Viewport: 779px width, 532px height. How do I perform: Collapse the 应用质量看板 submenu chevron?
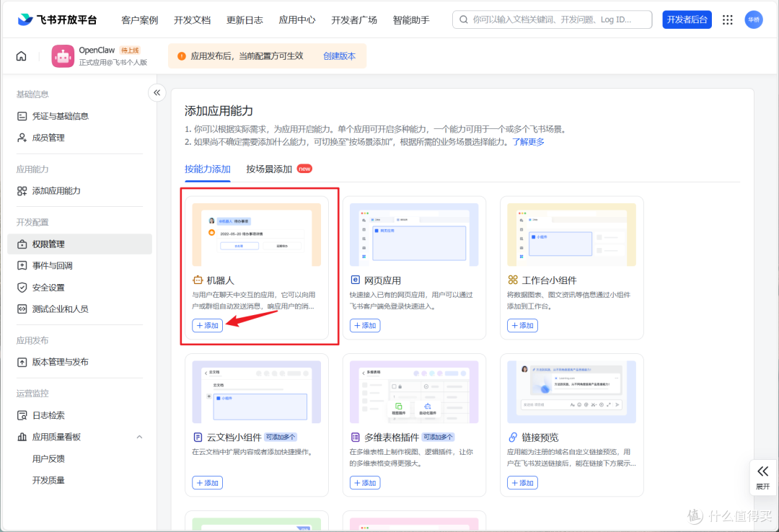pyautogui.click(x=139, y=437)
